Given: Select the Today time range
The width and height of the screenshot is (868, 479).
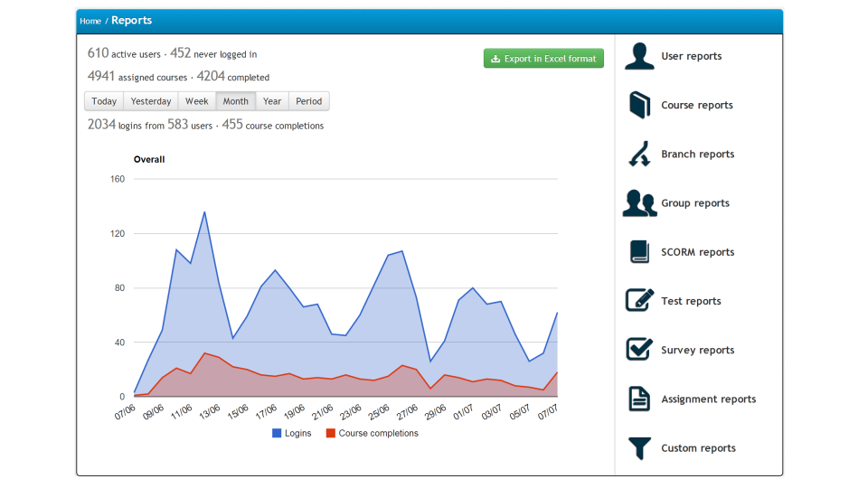Looking at the screenshot, I should 104,101.
